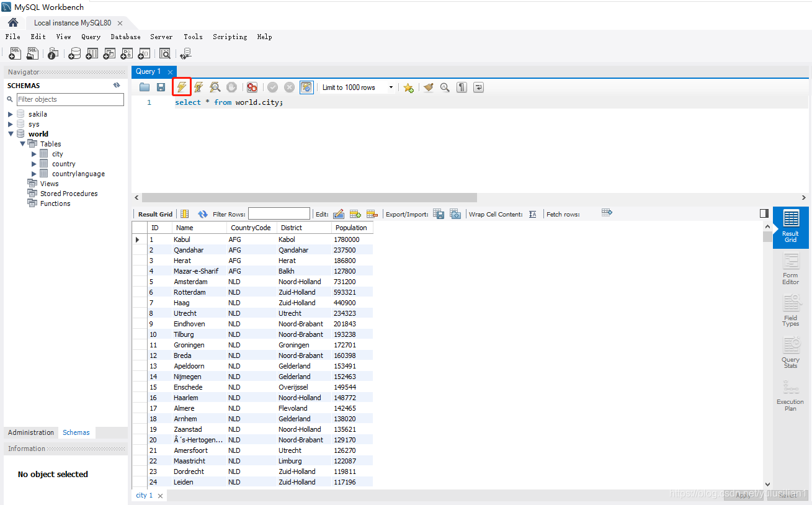Select Result Grid view button
This screenshot has width=812, height=505.
790,226
